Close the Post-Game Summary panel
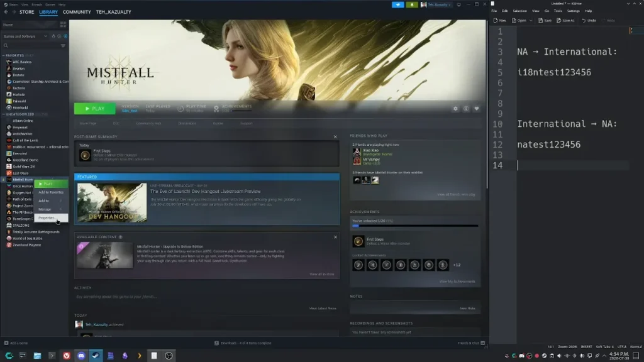 tap(335, 136)
